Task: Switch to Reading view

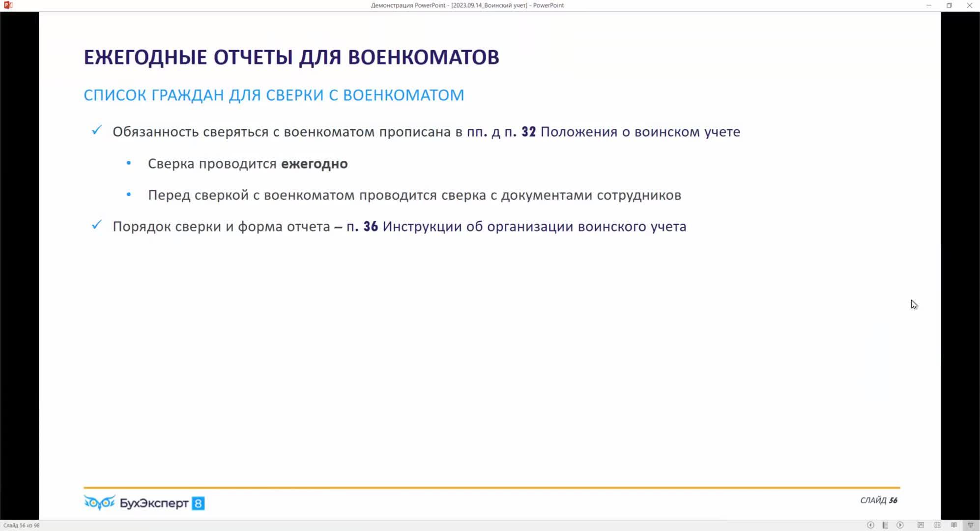Action: click(954, 525)
